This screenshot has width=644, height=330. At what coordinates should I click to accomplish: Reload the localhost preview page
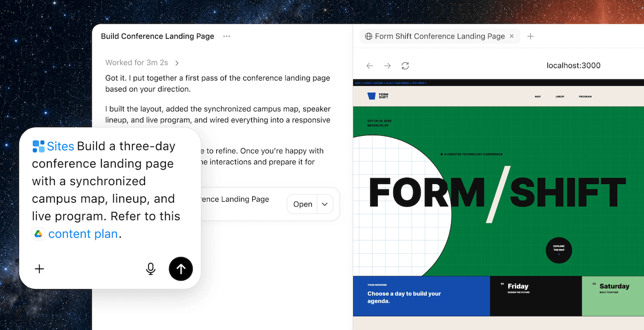tap(405, 65)
